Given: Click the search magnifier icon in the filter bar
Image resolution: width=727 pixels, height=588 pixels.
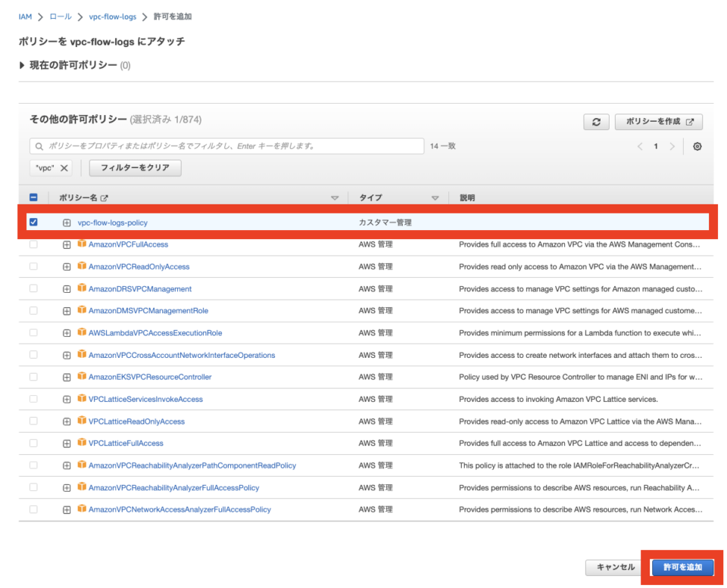Looking at the screenshot, I should (39, 145).
